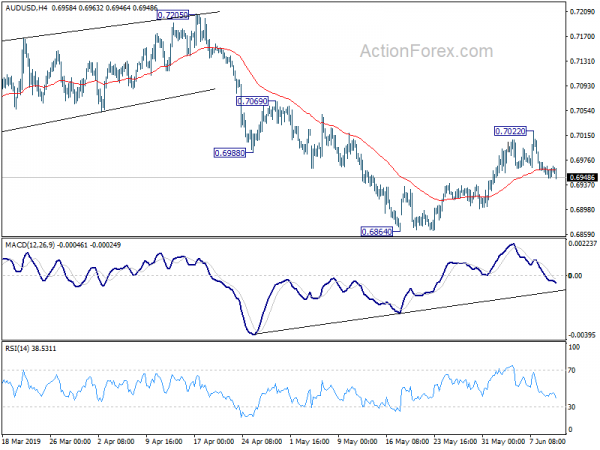Click the 0.72090 price axis value

point(582,12)
